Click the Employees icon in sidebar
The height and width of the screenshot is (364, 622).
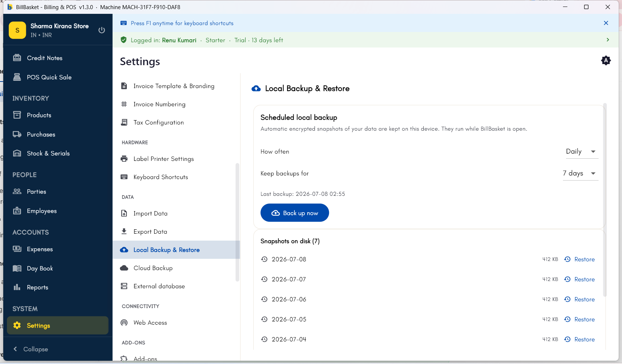click(x=17, y=211)
